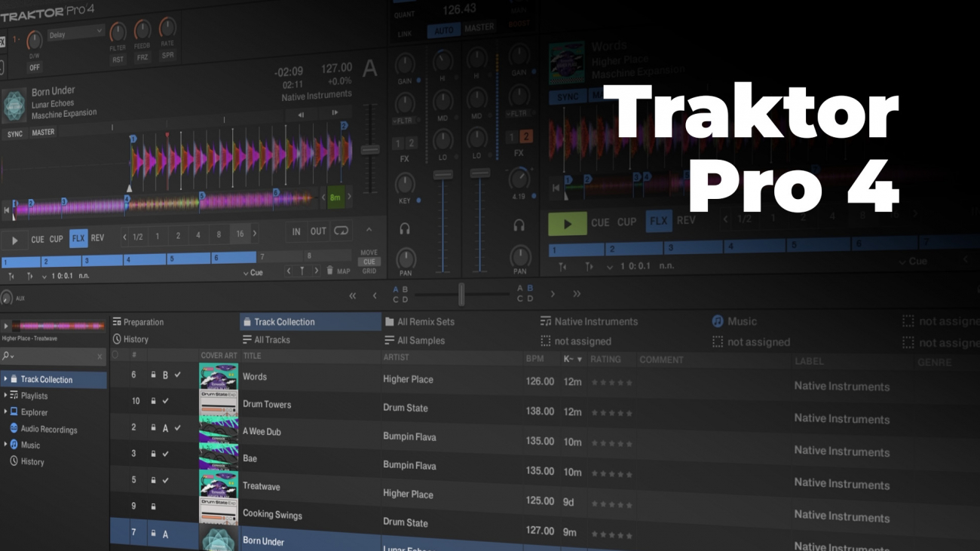
Task: Click the search magnifier icon in browser
Action: coord(6,356)
